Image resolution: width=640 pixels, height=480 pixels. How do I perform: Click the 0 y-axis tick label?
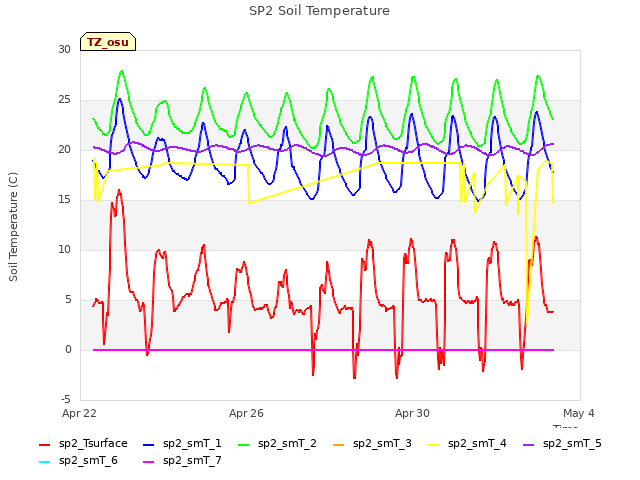(x=68, y=349)
